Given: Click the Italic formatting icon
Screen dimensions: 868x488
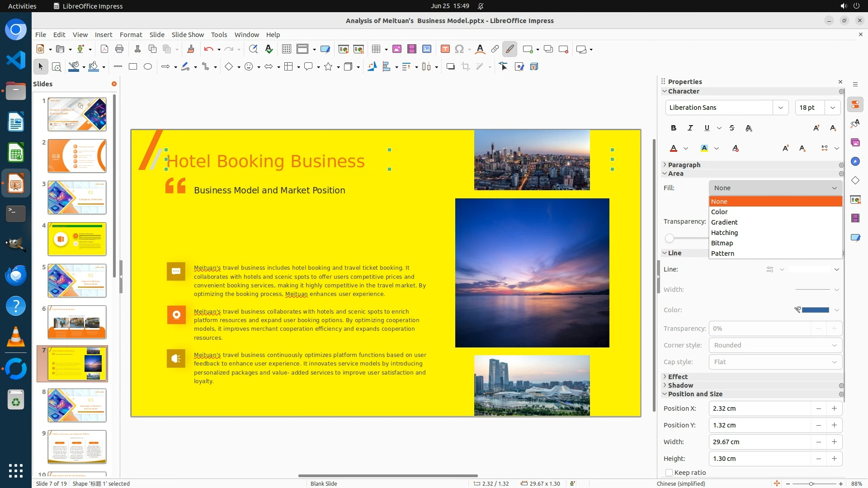Looking at the screenshot, I should [x=690, y=128].
